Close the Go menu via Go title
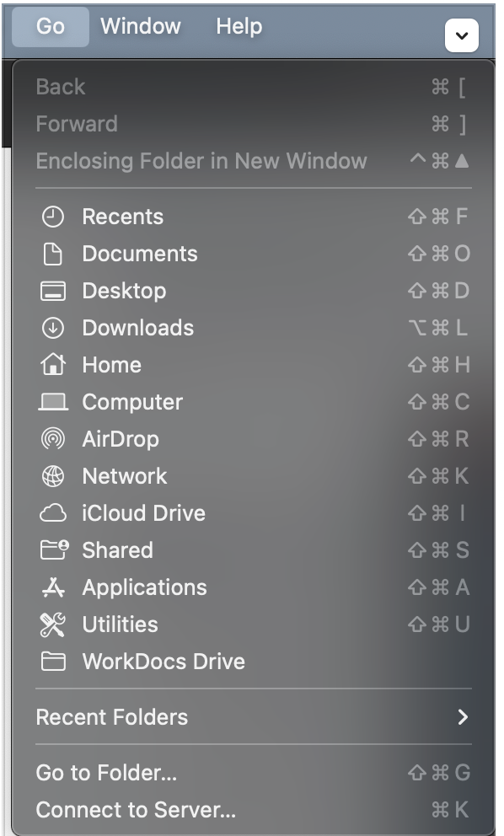Image resolution: width=504 pixels, height=836 pixels. (x=51, y=26)
